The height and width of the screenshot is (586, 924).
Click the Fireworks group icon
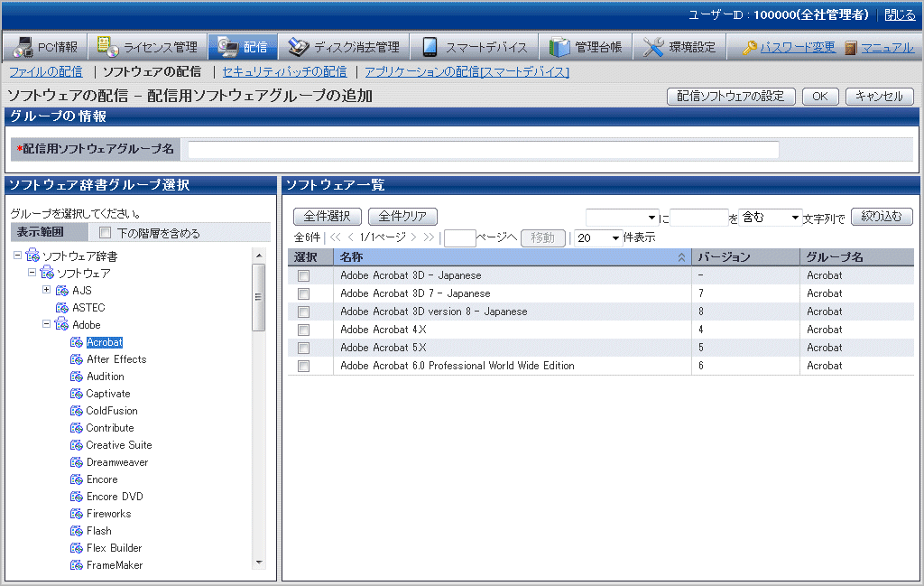coord(77,514)
